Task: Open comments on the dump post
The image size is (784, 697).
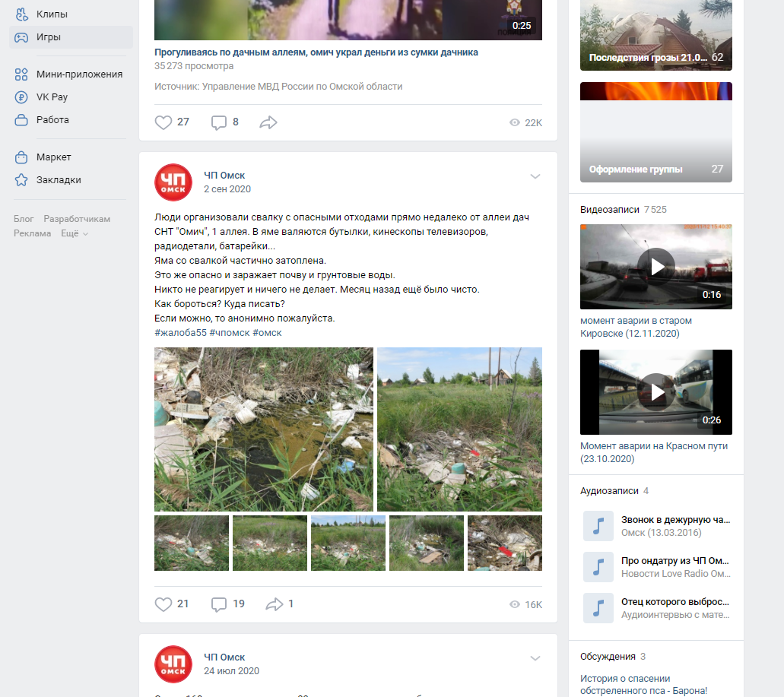Action: click(x=219, y=604)
